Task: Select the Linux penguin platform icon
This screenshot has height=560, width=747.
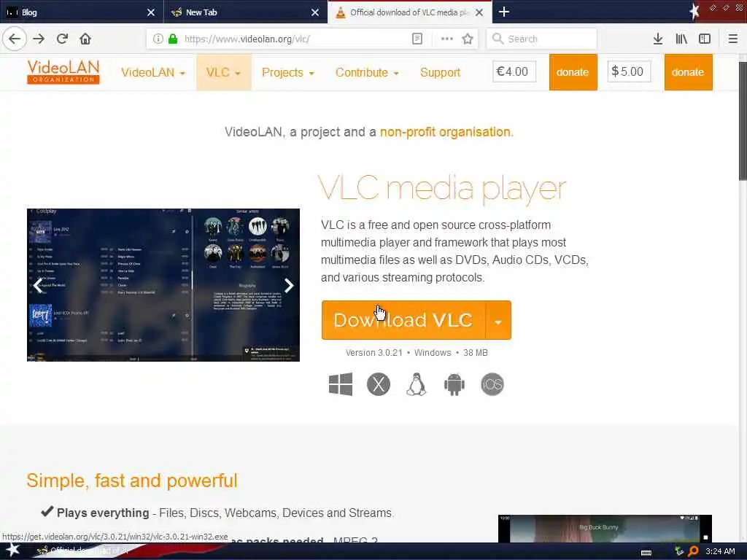Action: tap(417, 384)
